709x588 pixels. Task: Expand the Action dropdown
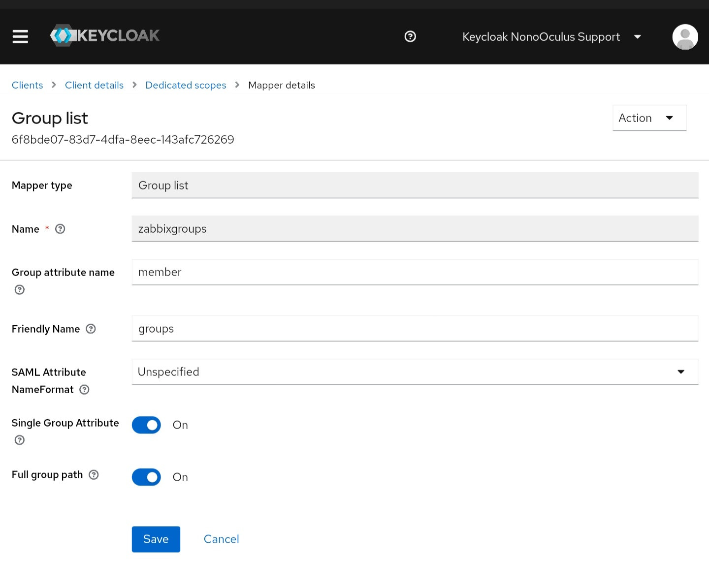coord(649,118)
